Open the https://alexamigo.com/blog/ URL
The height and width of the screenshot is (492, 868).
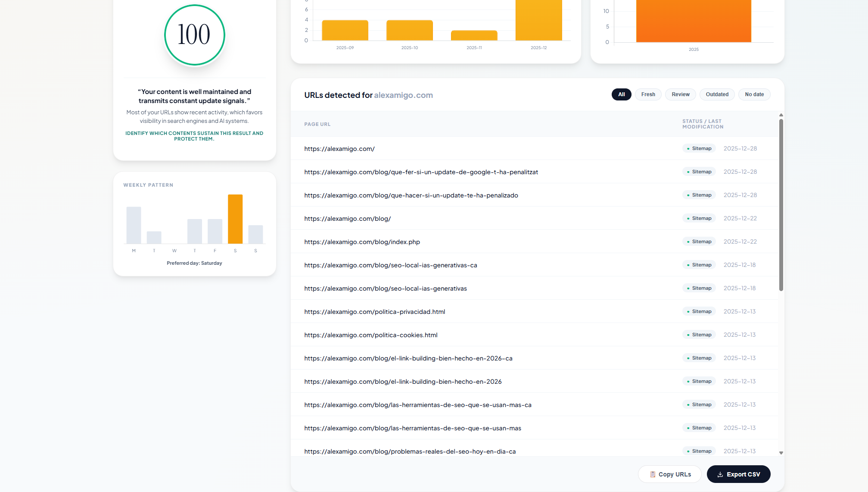[347, 219]
